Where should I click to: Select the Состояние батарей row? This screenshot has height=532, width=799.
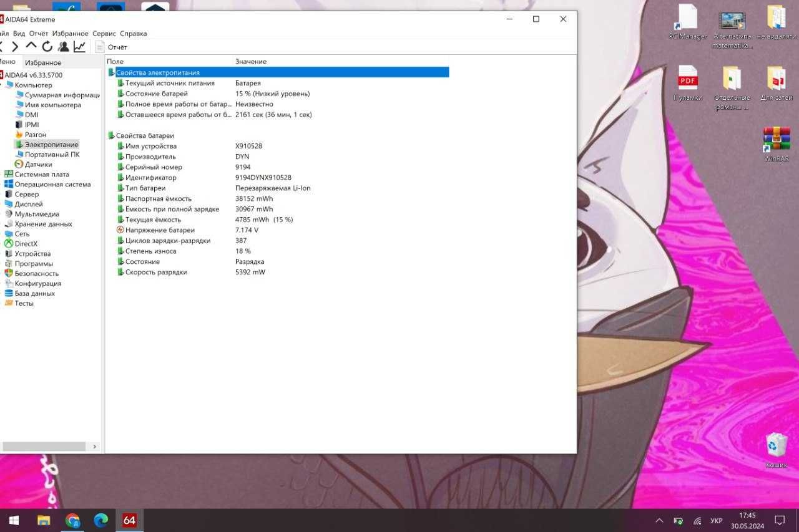[278, 94]
